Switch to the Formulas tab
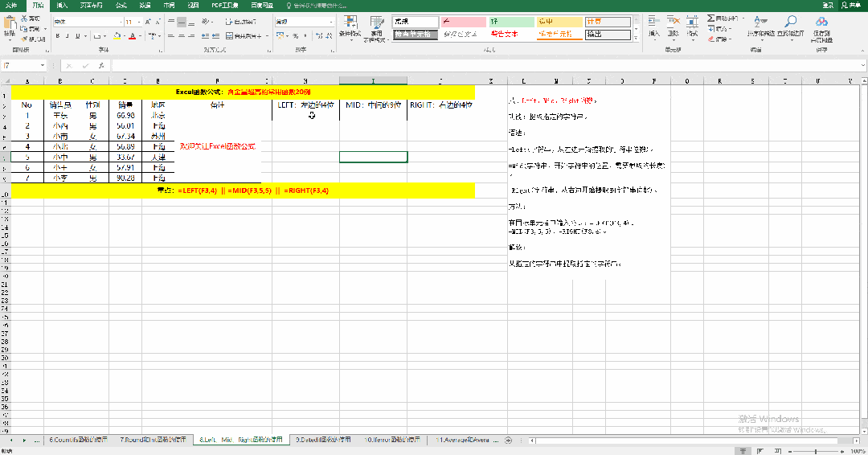868x455 pixels. tap(121, 5)
